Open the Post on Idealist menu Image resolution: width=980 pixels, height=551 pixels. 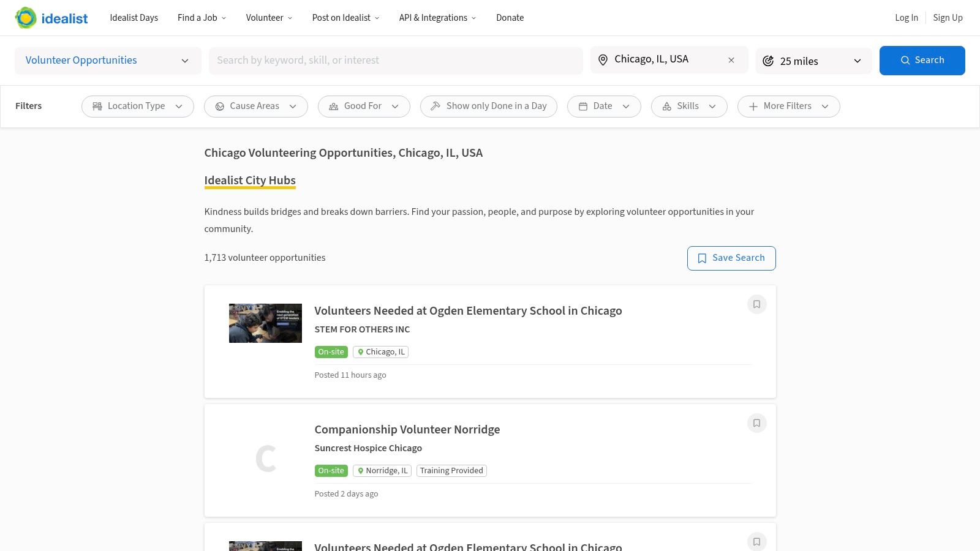[346, 18]
